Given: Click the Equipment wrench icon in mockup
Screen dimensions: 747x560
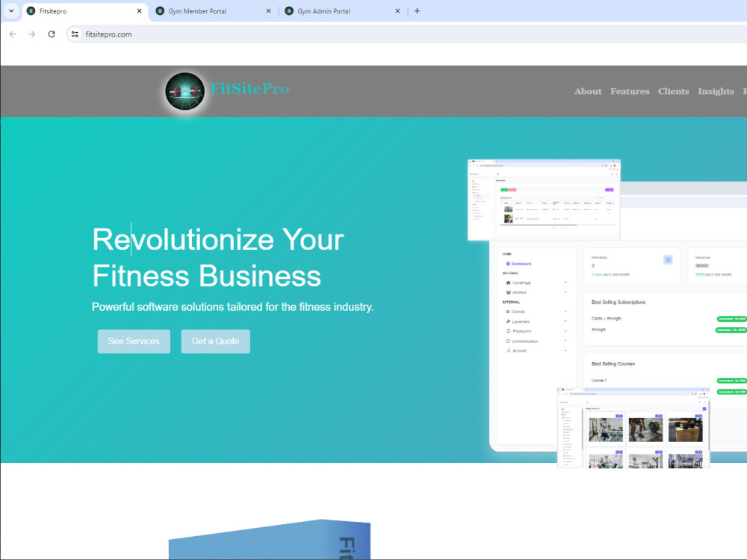Looking at the screenshot, I should pyautogui.click(x=508, y=321).
